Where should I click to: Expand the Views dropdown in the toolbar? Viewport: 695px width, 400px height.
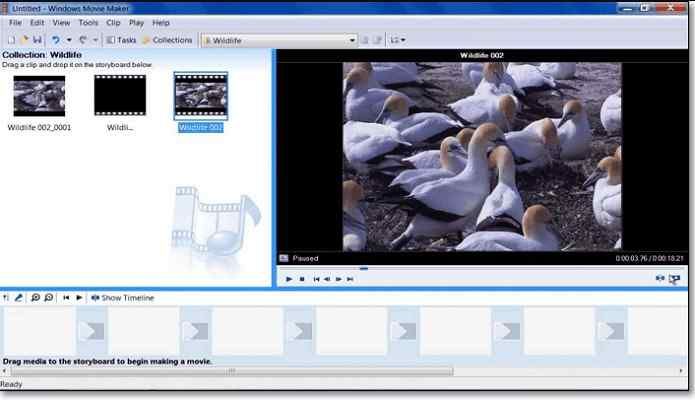click(x=400, y=40)
